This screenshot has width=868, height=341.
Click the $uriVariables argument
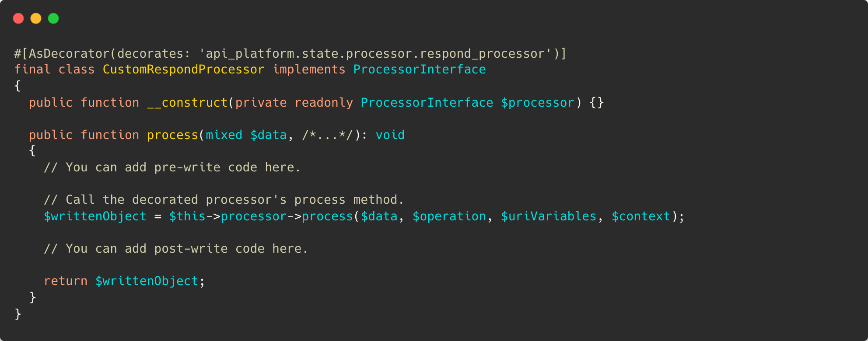pyautogui.click(x=549, y=216)
